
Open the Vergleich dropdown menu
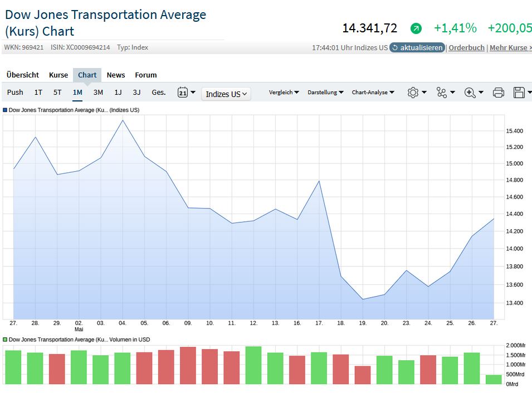pyautogui.click(x=284, y=93)
